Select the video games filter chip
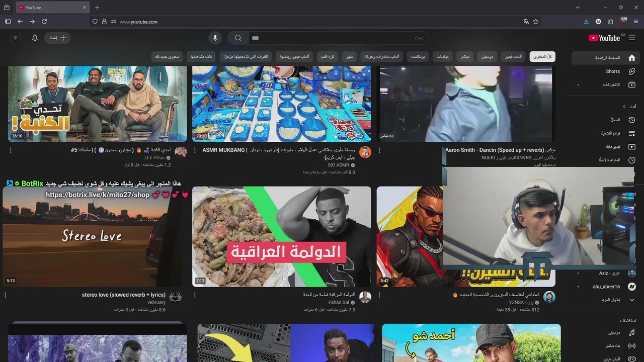The width and height of the screenshot is (644, 362). click(513, 57)
